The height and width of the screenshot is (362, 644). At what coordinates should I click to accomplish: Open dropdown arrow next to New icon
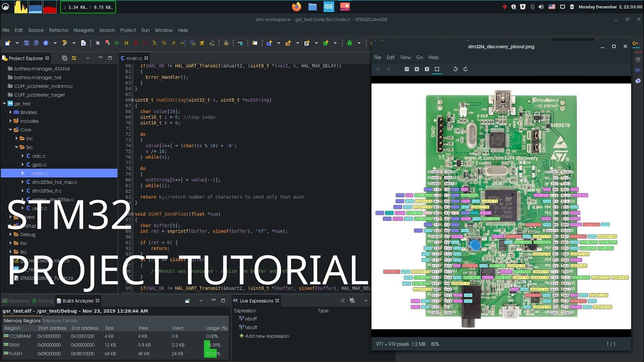(17, 43)
